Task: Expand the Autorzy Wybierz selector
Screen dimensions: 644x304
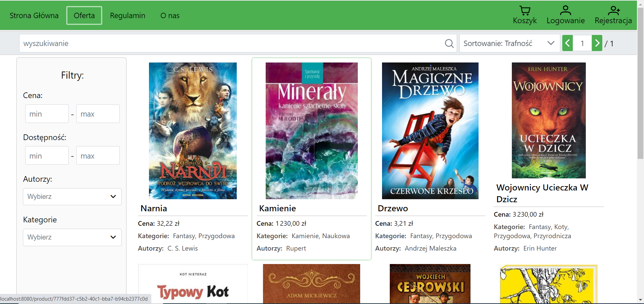Action: pos(72,197)
